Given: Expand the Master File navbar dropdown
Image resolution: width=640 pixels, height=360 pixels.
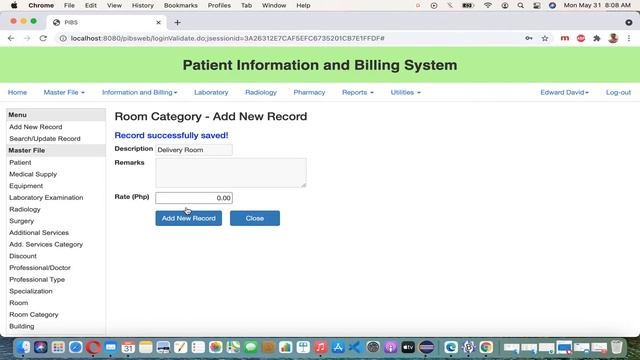Looking at the screenshot, I should tap(64, 92).
